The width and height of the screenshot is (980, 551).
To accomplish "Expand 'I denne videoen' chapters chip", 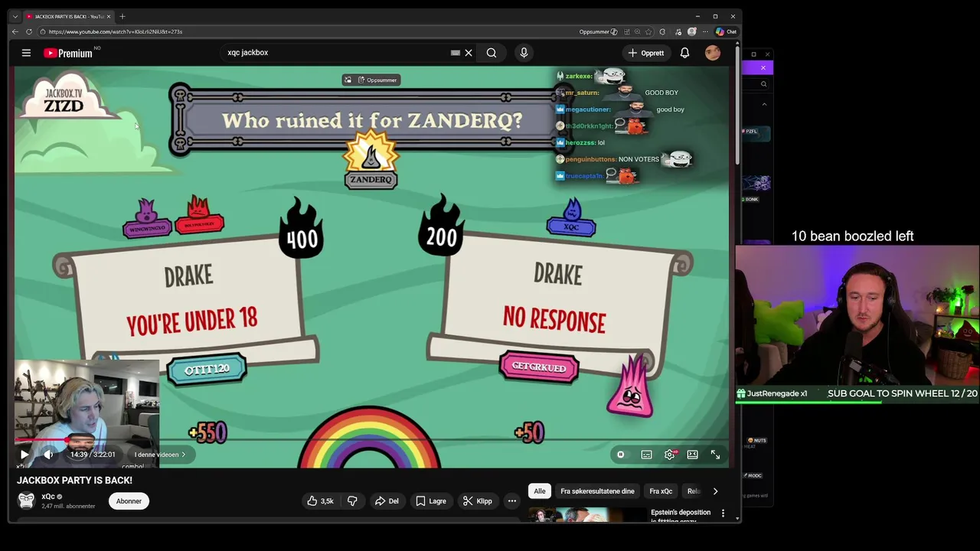I will click(x=160, y=455).
